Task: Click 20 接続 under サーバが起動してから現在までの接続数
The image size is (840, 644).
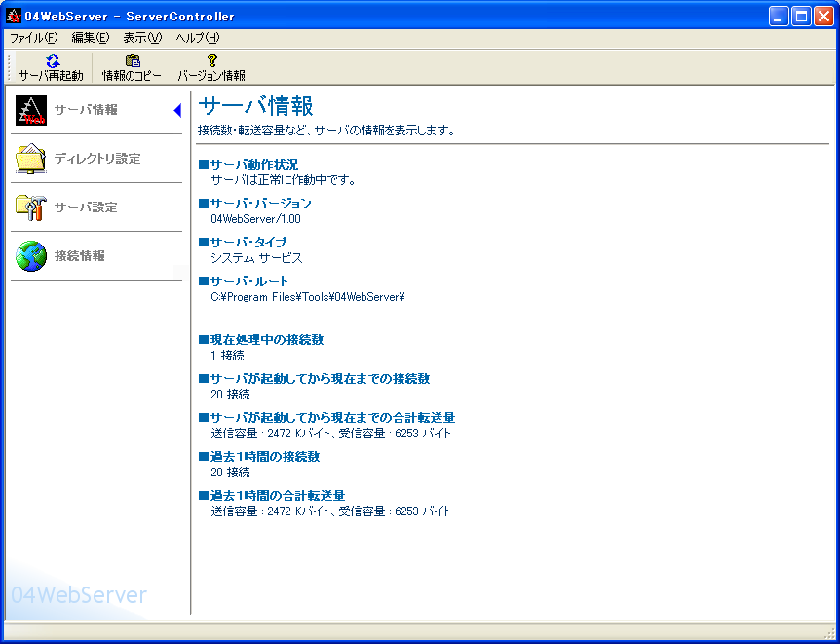Action: 230,395
